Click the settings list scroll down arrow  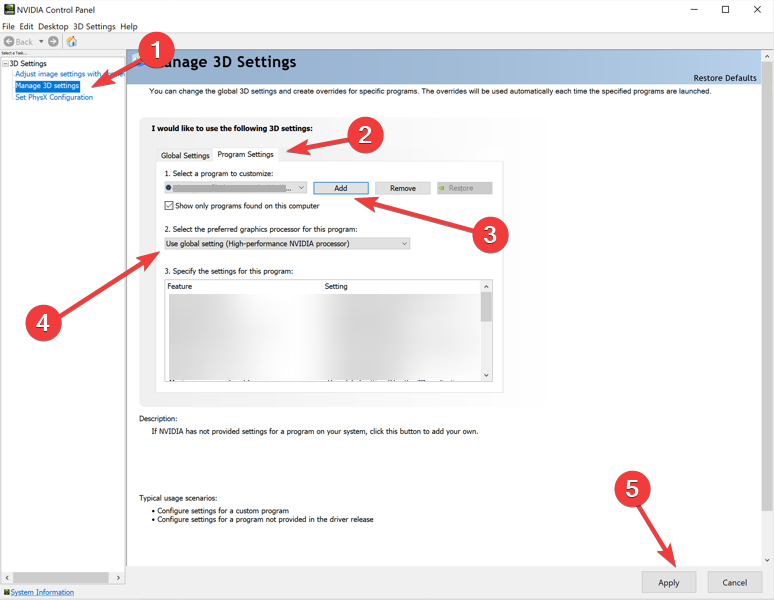486,375
